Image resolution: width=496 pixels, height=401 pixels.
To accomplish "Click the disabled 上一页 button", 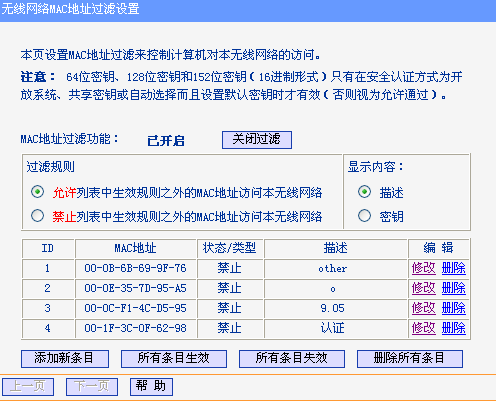I will point(28,387).
